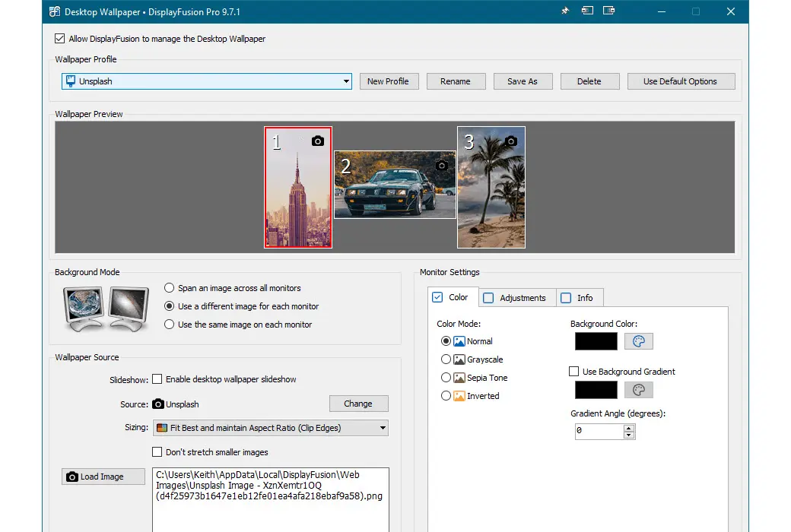Click the Grayscale picture icon
Screen dimensions: 791x532
pyautogui.click(x=459, y=359)
